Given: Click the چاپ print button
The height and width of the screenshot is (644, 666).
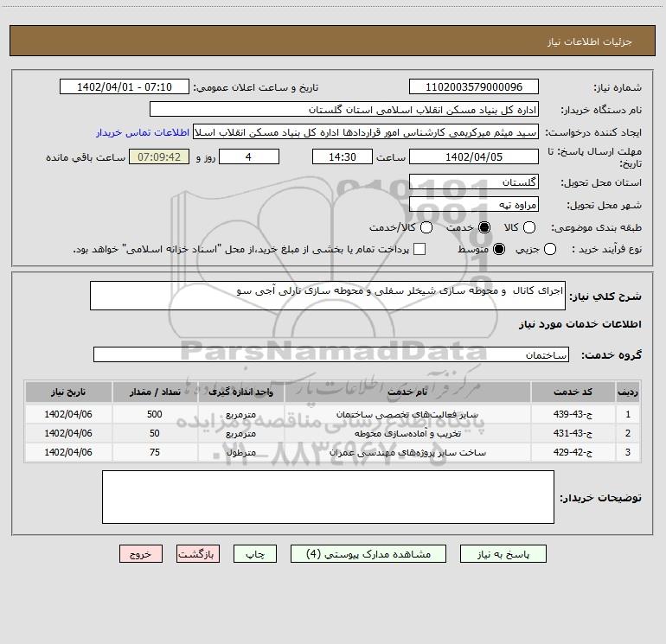Looking at the screenshot, I should coord(255,554).
